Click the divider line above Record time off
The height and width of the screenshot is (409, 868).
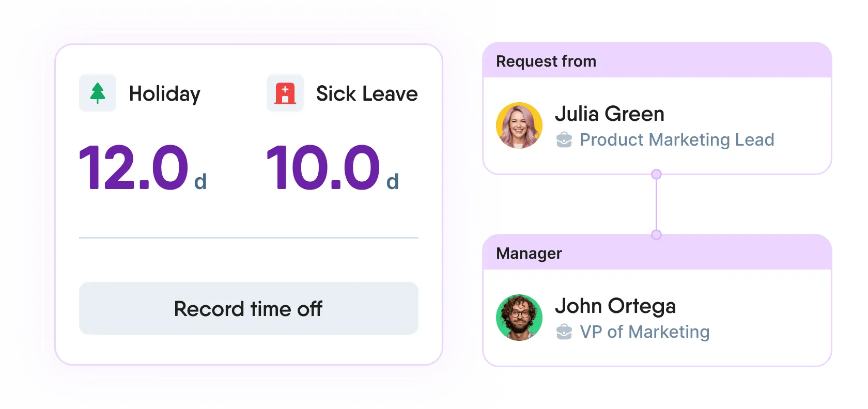click(x=249, y=238)
